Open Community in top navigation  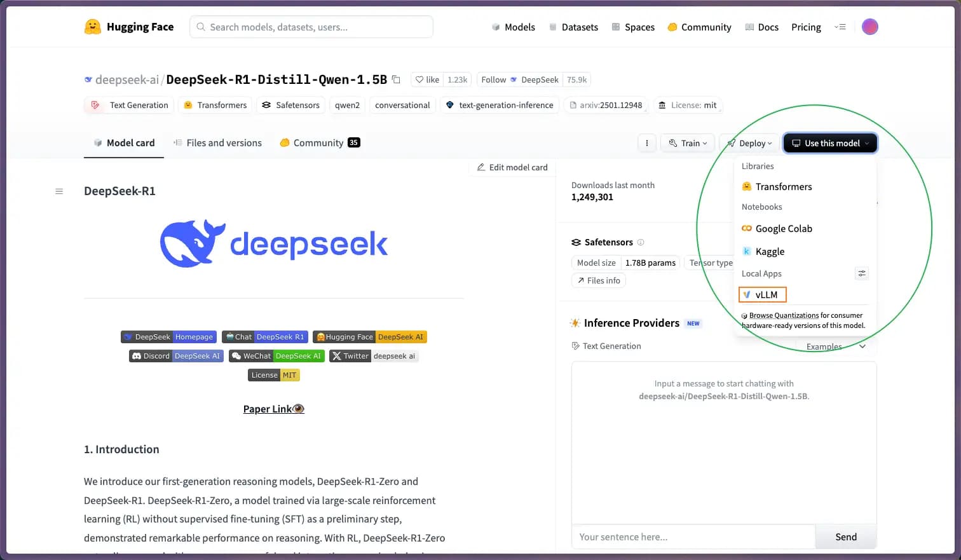pyautogui.click(x=699, y=27)
